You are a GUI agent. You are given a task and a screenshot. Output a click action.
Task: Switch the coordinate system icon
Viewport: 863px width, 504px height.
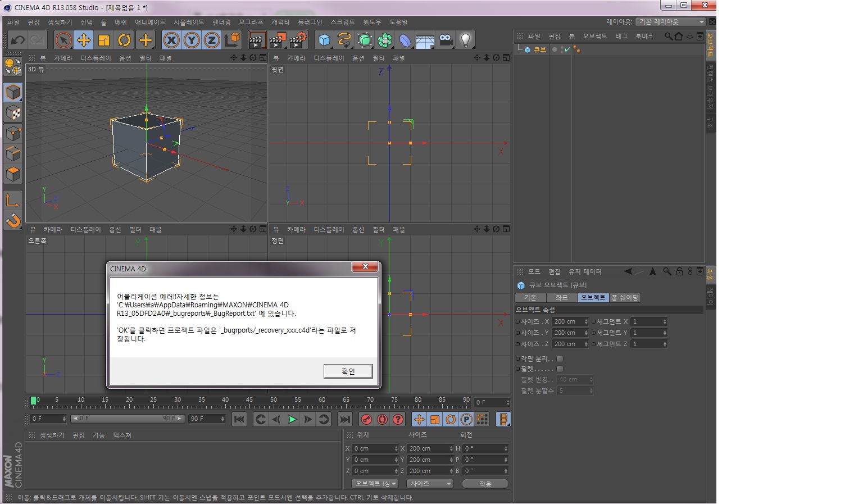point(232,40)
